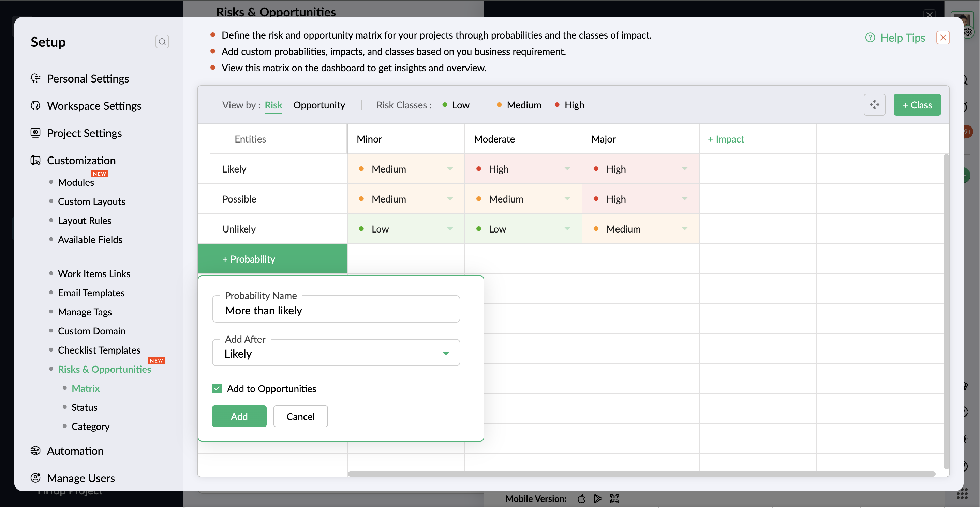Screen dimensions: 980x508
Task: Expand the Add After dropdown
Action: [446, 353]
